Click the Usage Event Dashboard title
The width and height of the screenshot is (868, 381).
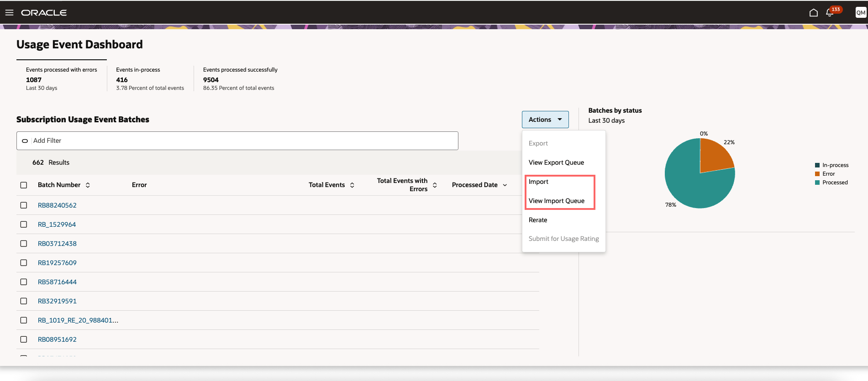click(79, 44)
